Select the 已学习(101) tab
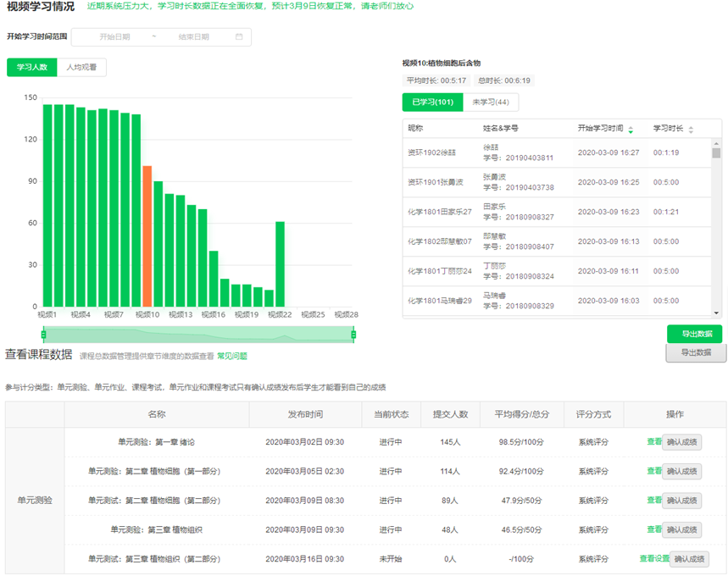This screenshot has height=576, width=728. coord(433,102)
